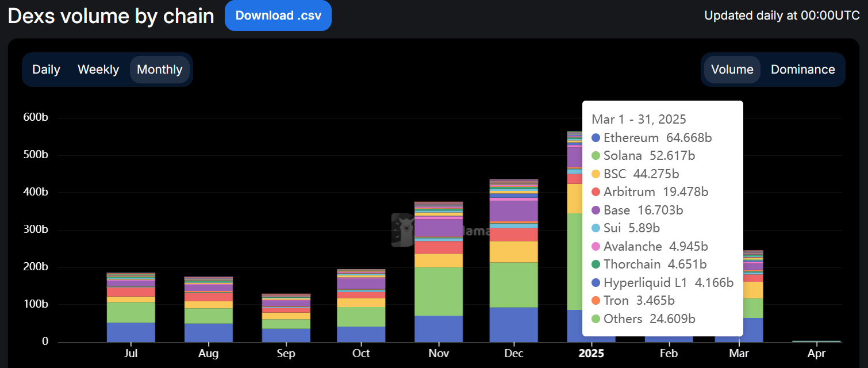868x368 pixels.
Task: Click the yellow BSC legend dot
Action: (596, 174)
